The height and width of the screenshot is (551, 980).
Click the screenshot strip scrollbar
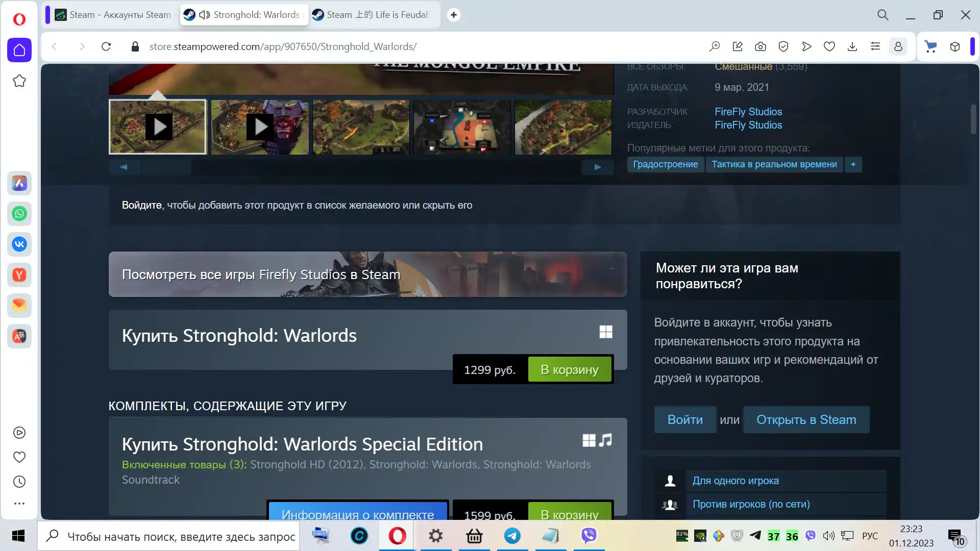click(166, 167)
